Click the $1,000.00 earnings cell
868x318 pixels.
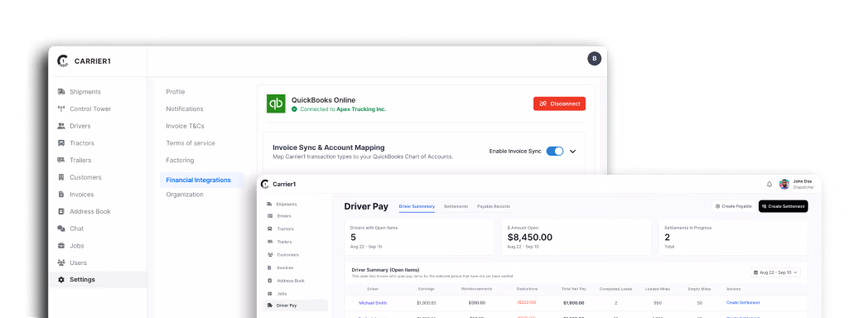(427, 303)
